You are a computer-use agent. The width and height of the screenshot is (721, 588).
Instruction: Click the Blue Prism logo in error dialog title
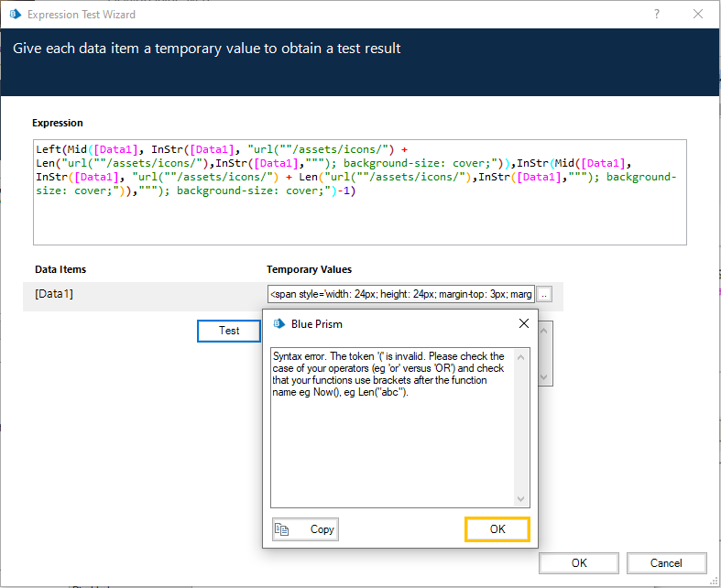pos(279,323)
